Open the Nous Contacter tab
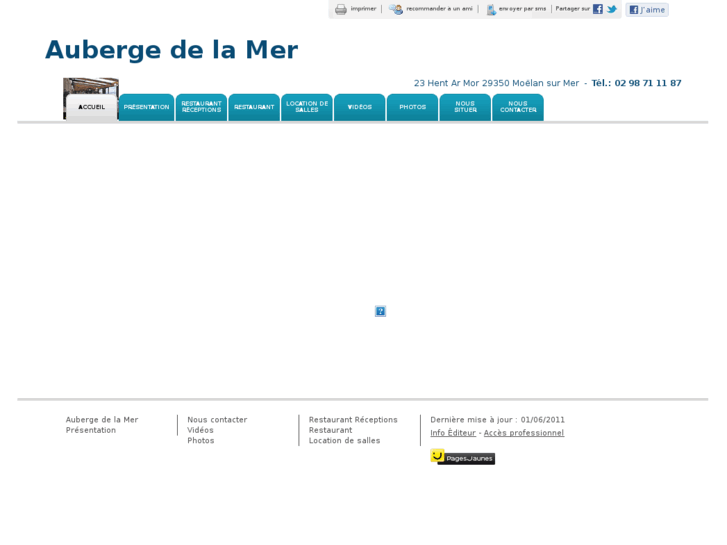 tap(518, 107)
